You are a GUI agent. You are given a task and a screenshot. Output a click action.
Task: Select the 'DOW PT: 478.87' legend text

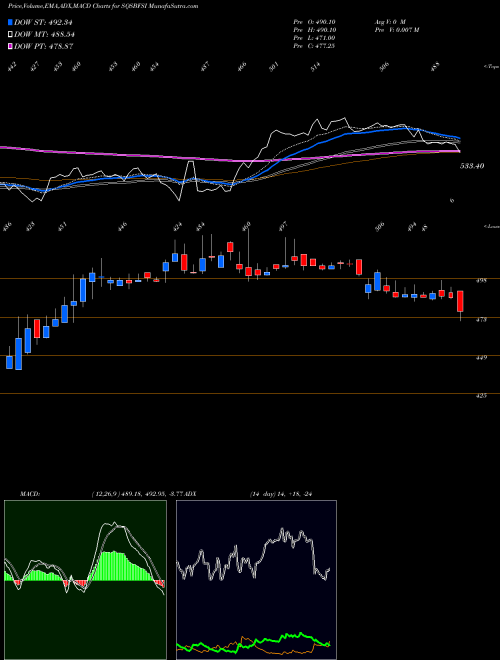[44, 46]
